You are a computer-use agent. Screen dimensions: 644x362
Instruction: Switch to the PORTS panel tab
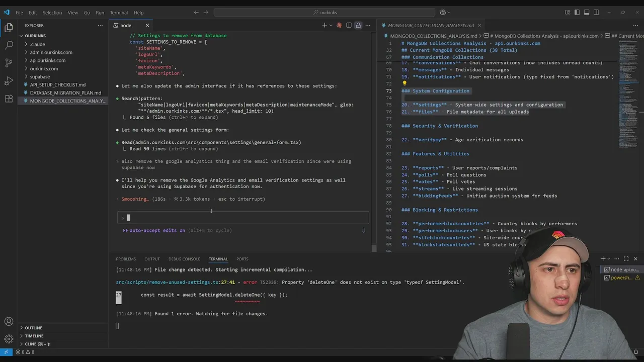243,259
